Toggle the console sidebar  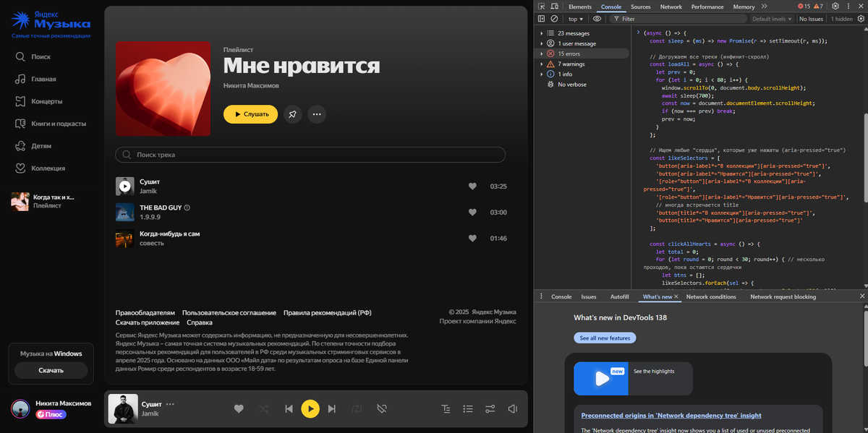pyautogui.click(x=542, y=19)
